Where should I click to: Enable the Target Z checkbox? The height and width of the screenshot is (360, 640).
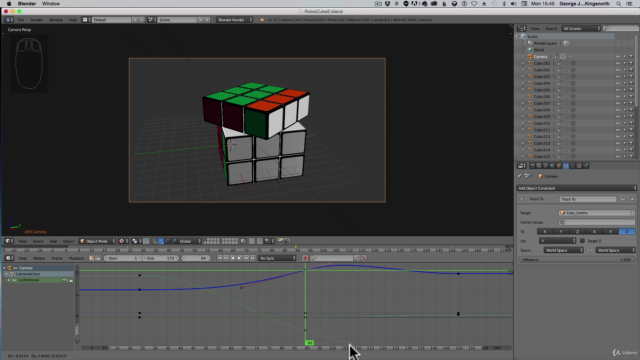[582, 241]
